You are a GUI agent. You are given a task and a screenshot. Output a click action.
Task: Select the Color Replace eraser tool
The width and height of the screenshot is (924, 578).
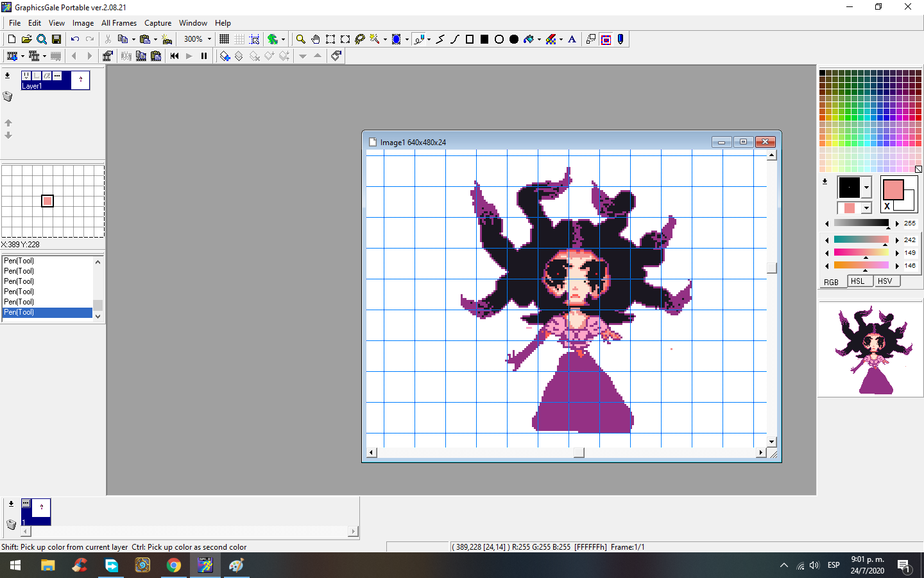(551, 39)
